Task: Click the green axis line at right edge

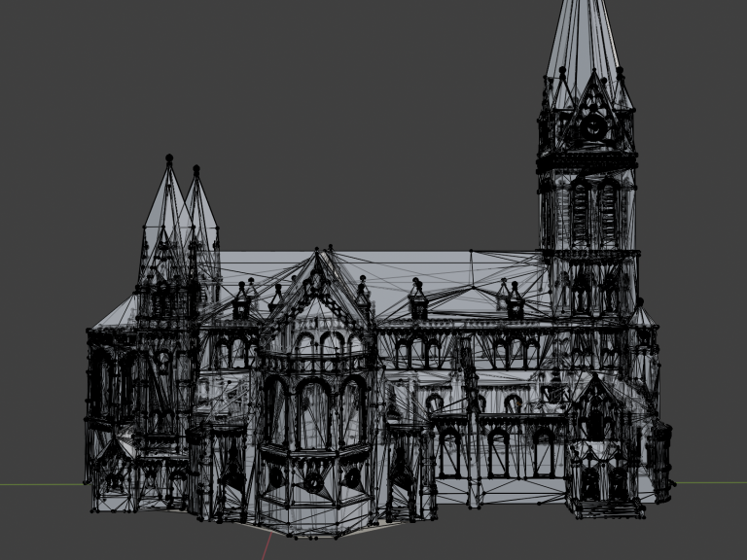Action: 710,483
